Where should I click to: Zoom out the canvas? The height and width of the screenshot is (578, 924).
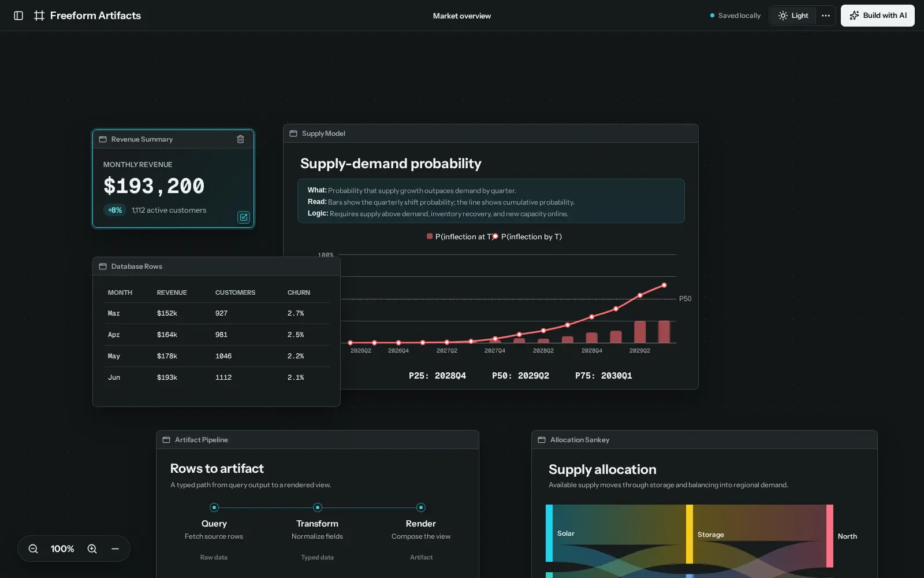(33, 549)
